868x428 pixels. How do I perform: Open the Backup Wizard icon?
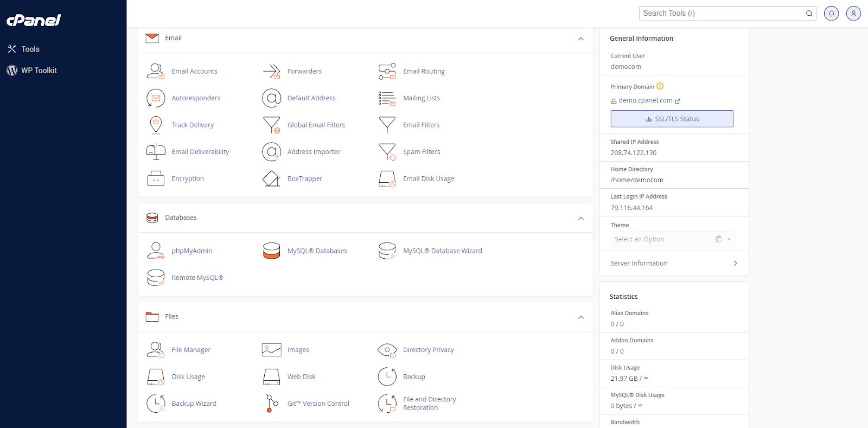156,404
